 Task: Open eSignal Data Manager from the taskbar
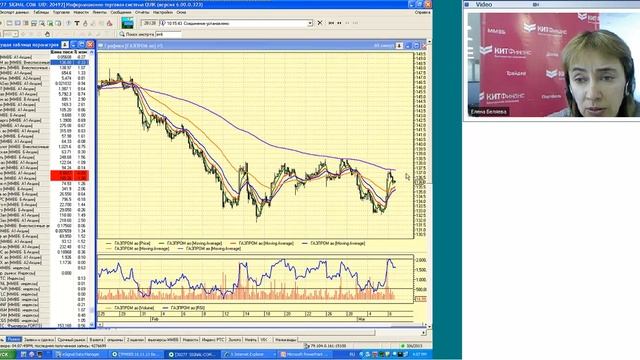pos(80,354)
